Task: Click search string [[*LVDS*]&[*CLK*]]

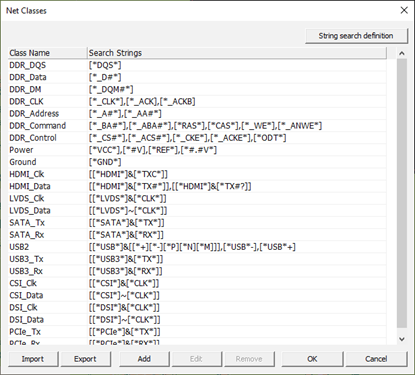Action: [x=128, y=198]
